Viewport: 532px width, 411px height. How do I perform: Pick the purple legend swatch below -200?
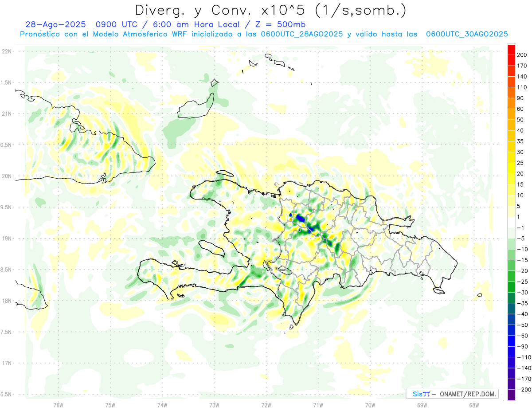[511, 395]
